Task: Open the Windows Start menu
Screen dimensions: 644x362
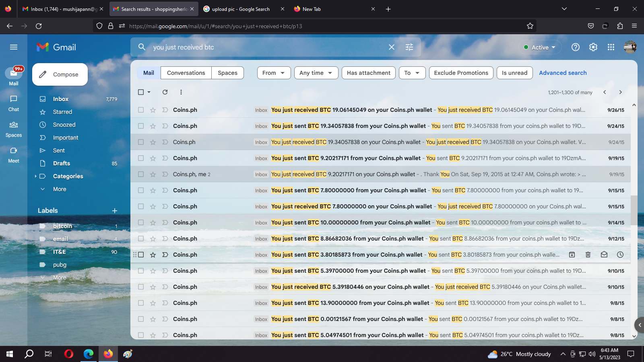Action: 10,354
